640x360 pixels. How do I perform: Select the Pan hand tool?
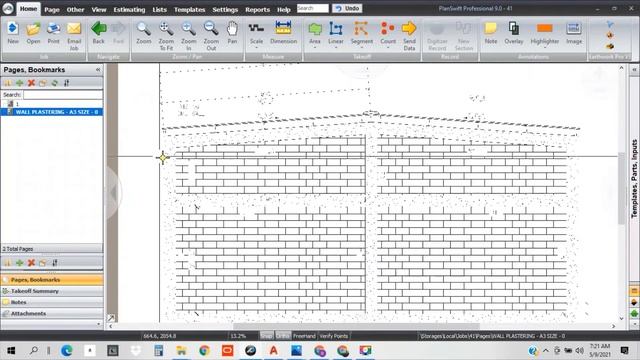(232, 33)
